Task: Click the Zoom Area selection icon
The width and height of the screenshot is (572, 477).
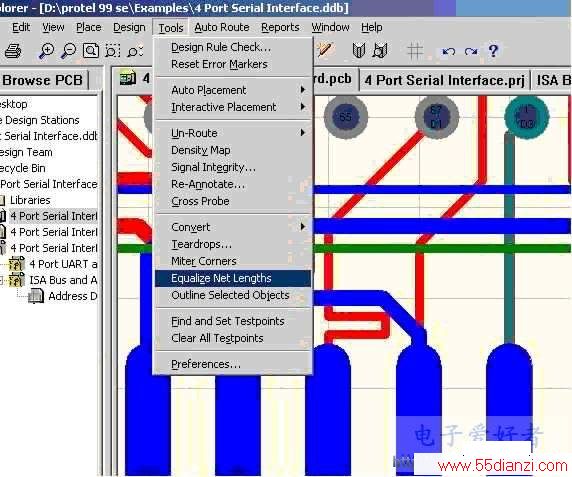Action: [112, 51]
